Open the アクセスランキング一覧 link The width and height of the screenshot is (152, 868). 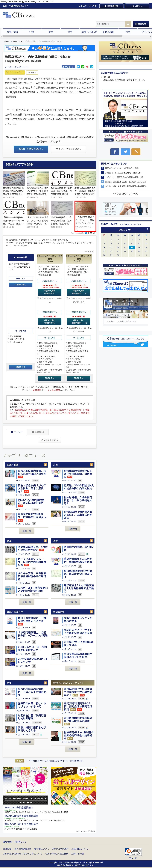[125, 194]
